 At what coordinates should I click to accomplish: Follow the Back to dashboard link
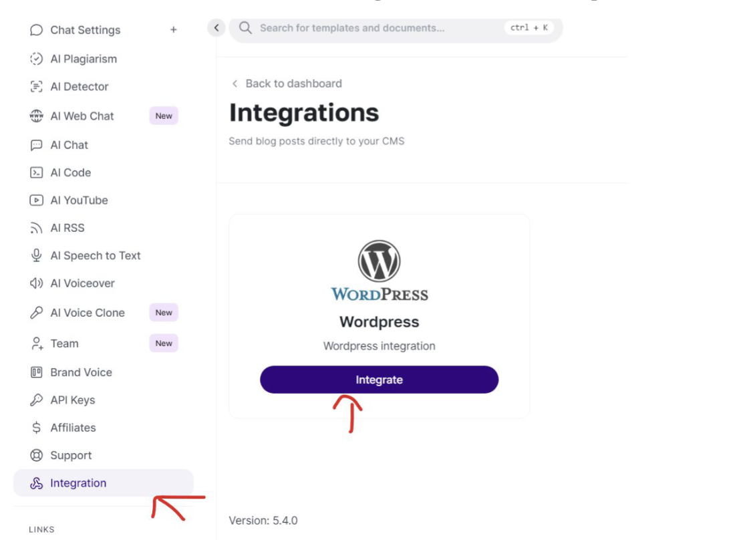[x=294, y=84]
